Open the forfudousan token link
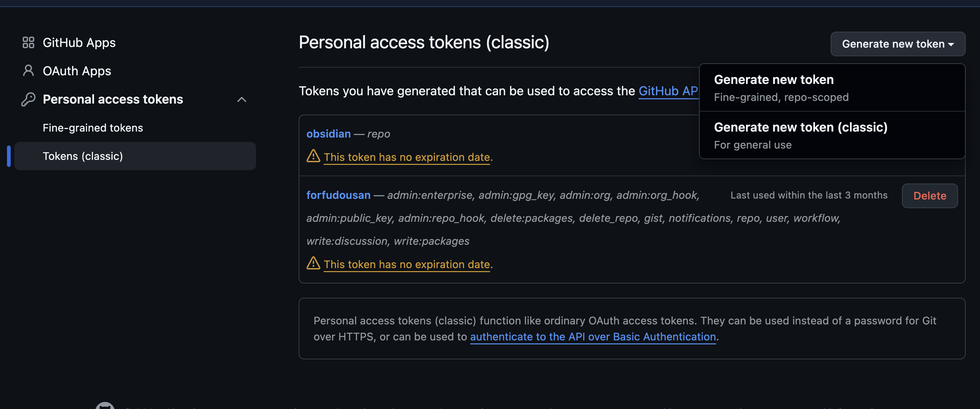980x409 pixels. coord(338,195)
